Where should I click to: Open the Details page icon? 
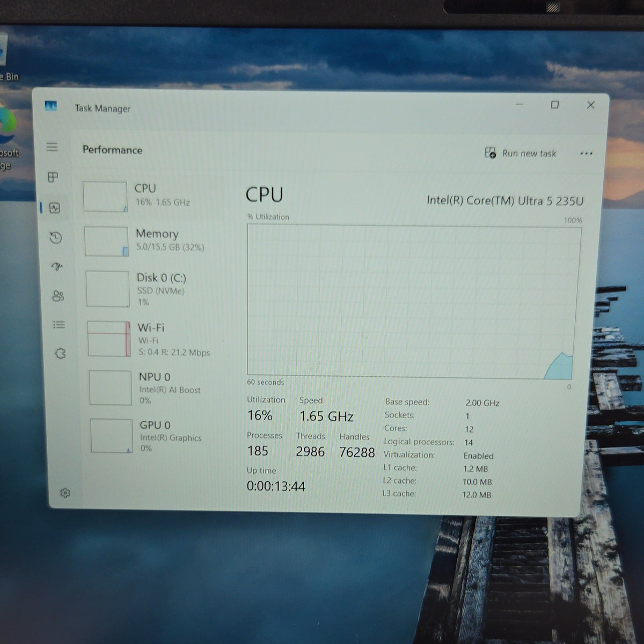[x=59, y=325]
